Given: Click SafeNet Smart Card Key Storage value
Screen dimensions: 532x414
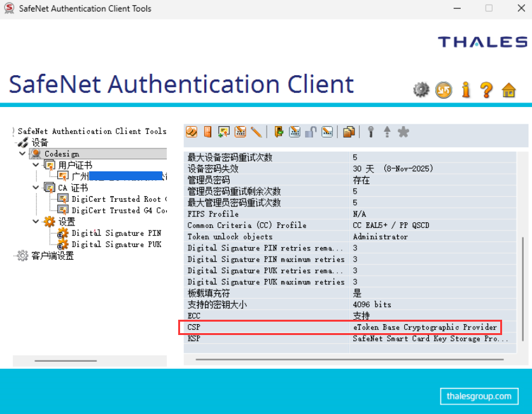Looking at the screenshot, I should pos(431,339).
